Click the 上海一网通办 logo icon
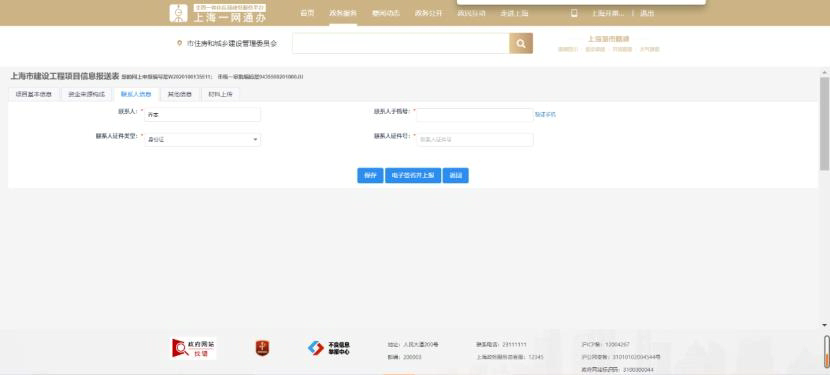The image size is (830, 375). [x=178, y=13]
